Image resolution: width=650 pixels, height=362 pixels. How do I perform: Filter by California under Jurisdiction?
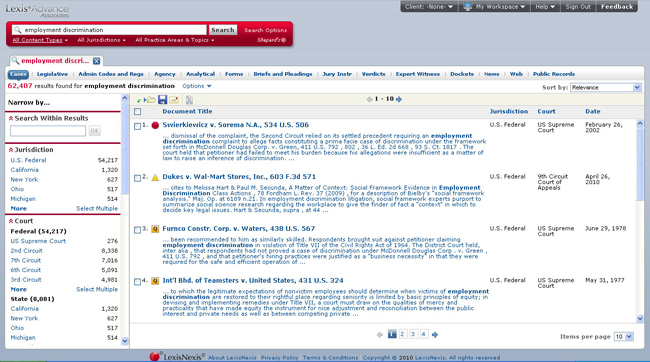click(x=24, y=170)
